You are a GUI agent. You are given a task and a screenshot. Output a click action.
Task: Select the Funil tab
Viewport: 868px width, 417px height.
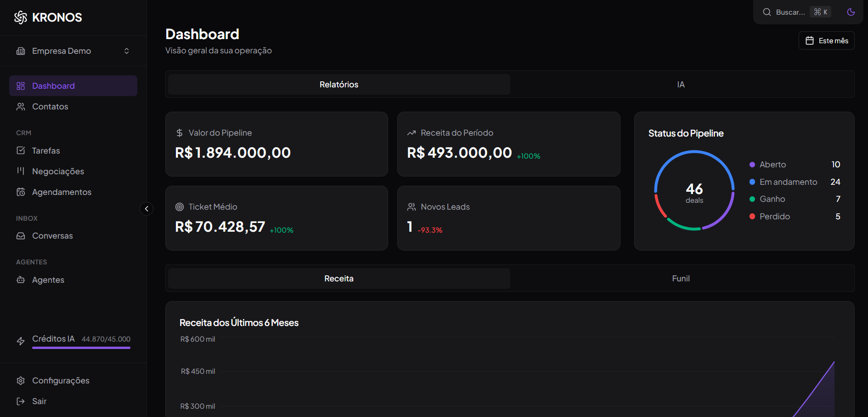[x=681, y=278]
